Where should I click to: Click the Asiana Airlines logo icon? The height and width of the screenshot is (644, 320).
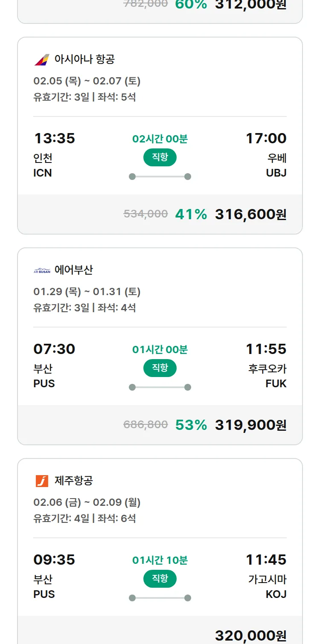[42, 59]
